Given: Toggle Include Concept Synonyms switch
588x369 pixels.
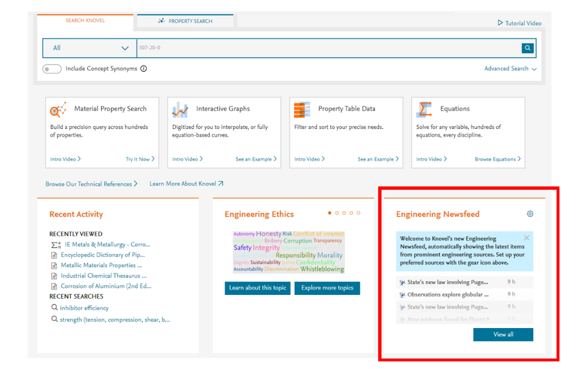Looking at the screenshot, I should click(x=51, y=69).
